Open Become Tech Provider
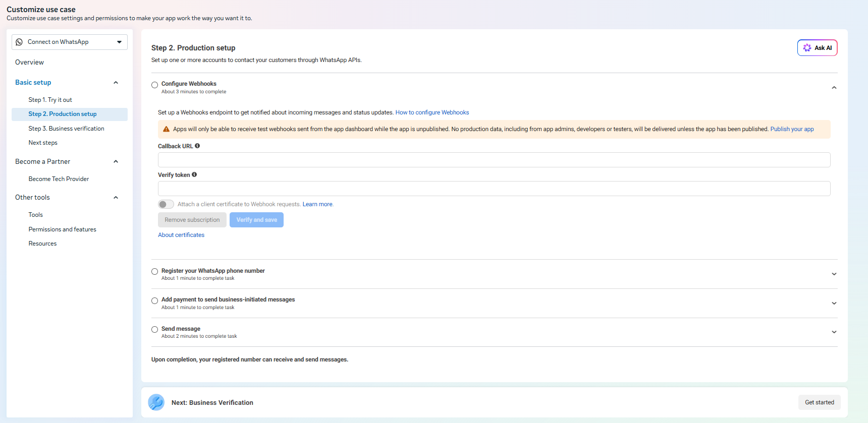868x423 pixels. click(59, 179)
